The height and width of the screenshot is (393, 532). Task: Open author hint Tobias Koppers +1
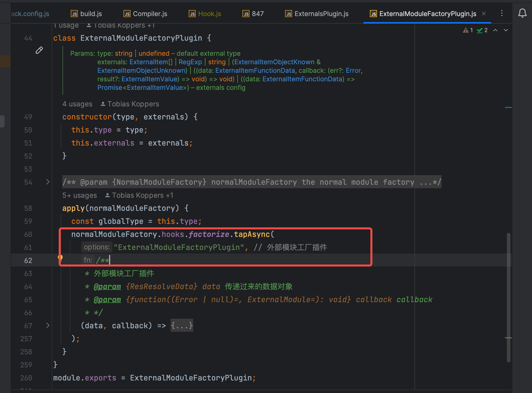(139, 195)
